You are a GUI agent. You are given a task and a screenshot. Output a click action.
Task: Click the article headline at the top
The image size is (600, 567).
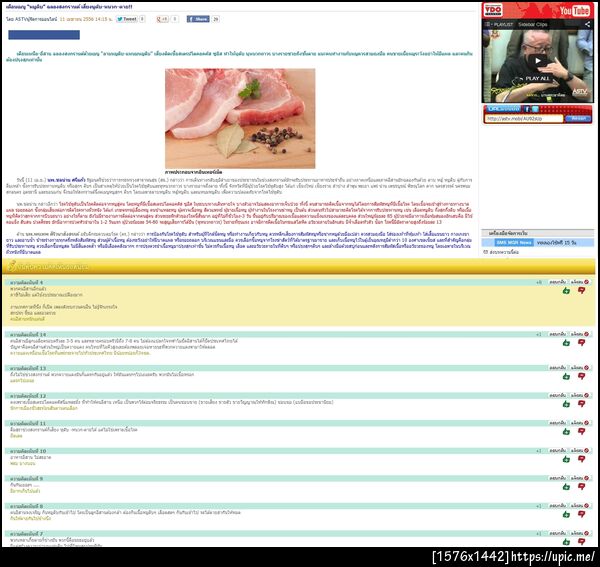[69, 7]
